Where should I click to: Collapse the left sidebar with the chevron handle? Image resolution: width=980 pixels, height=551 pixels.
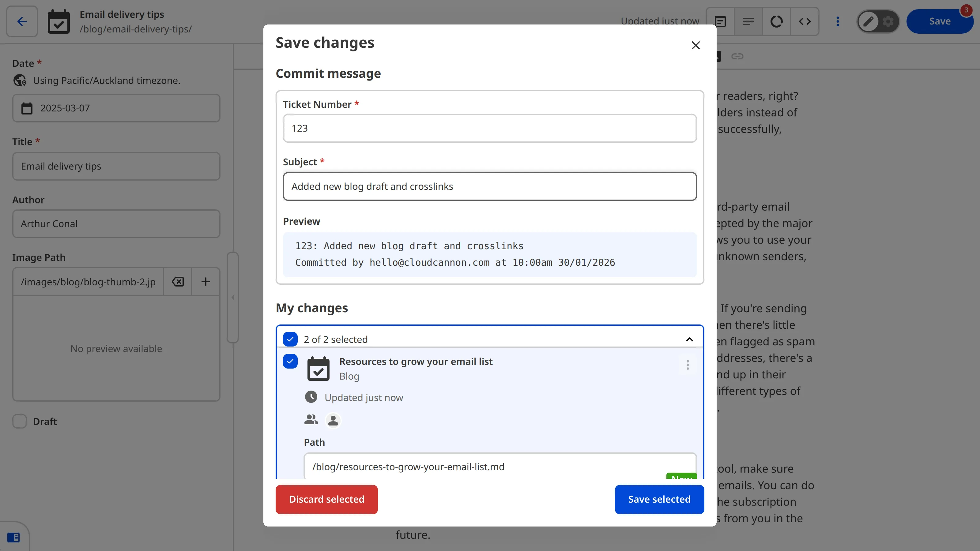[233, 297]
